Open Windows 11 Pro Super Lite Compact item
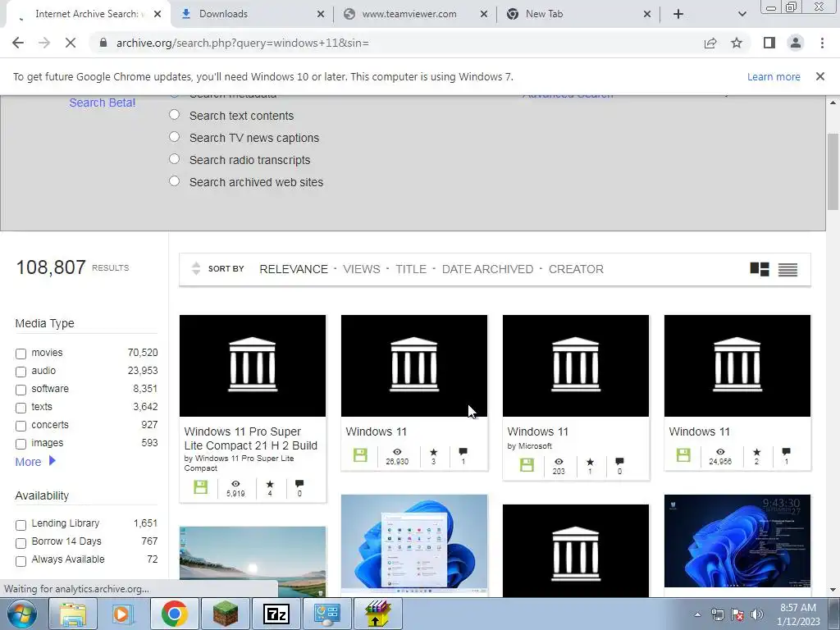 pos(251,438)
